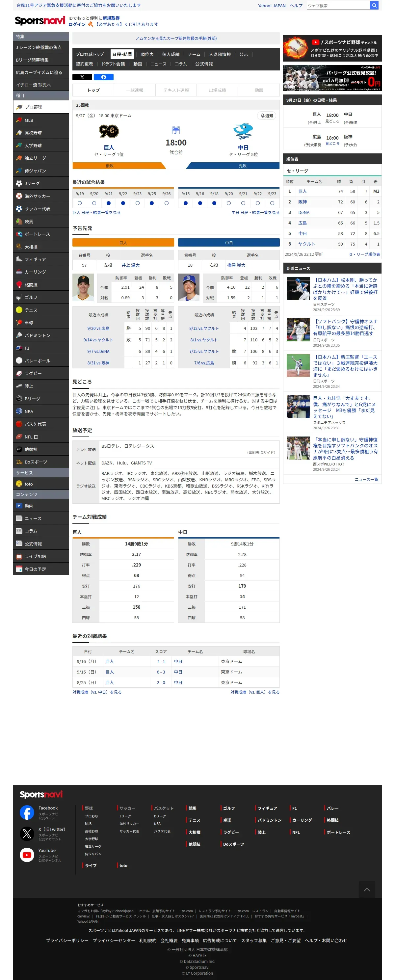The image size is (395, 980).
Task: Open the Jリーグ sidebar item
Action: point(41,183)
